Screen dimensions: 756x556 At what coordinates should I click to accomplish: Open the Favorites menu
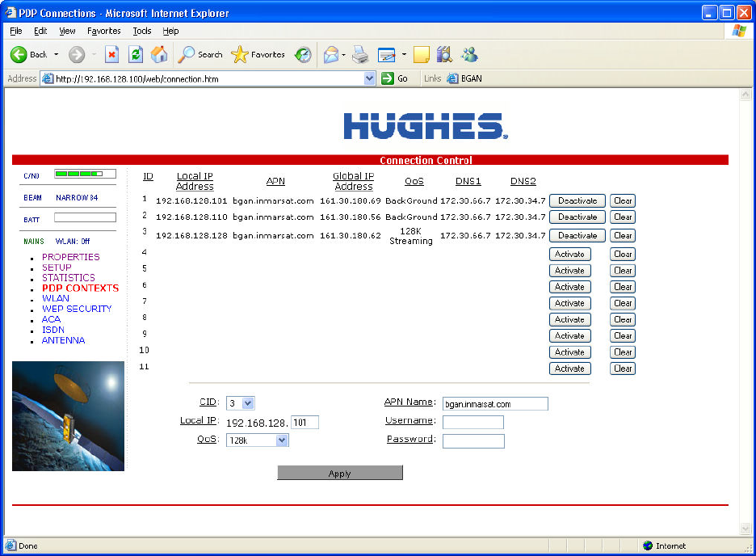point(104,31)
